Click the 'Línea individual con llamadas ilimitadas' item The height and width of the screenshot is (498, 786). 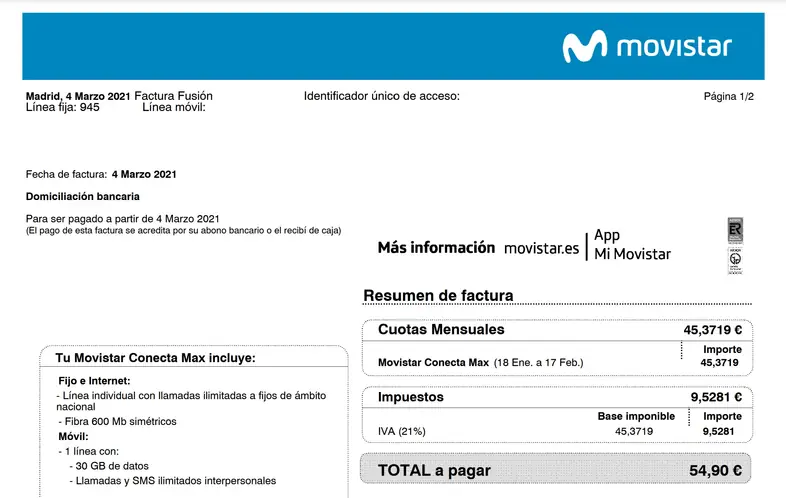point(191,401)
